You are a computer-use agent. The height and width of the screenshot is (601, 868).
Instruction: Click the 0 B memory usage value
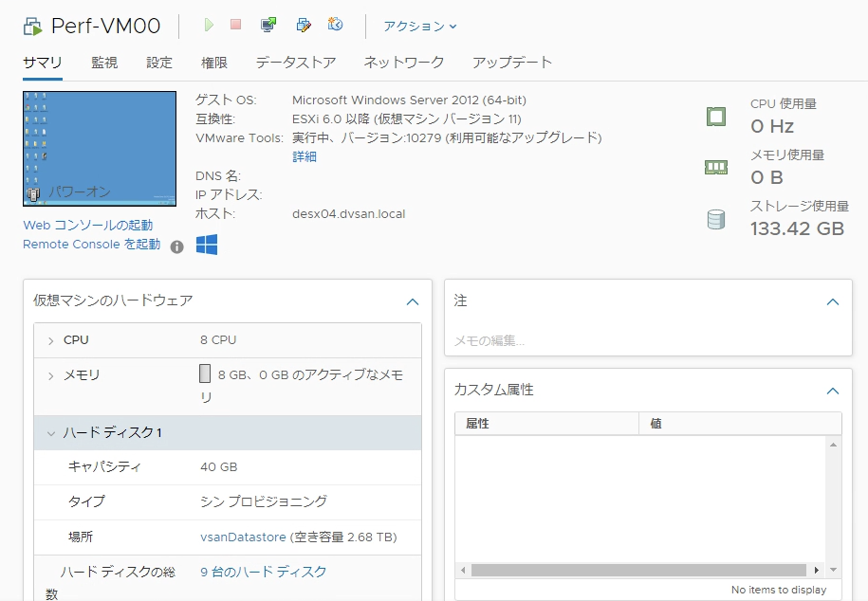[x=766, y=177]
